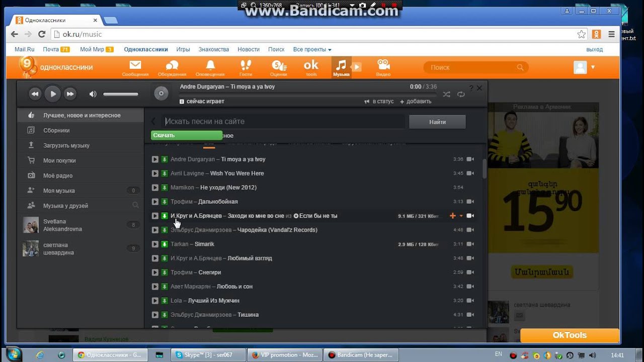Screen dimensions: 644x362
Task: Expand dropdown arrow next to orange plus
Action: [461, 216]
